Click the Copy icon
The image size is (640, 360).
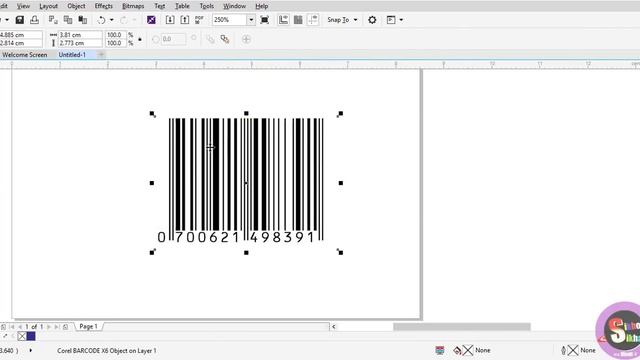68,20
